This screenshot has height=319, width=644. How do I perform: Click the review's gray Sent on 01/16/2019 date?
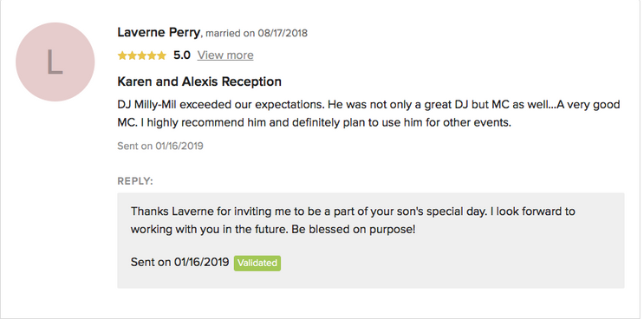point(160,146)
